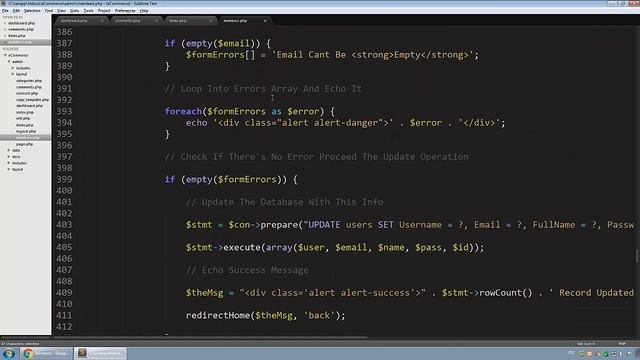This screenshot has height=360, width=640.
Task: Open the PHP syntax selector in status bar
Action: (x=622, y=344)
